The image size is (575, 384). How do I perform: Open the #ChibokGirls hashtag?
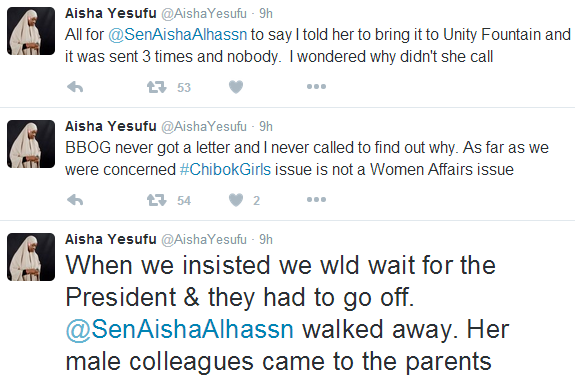coord(225,169)
